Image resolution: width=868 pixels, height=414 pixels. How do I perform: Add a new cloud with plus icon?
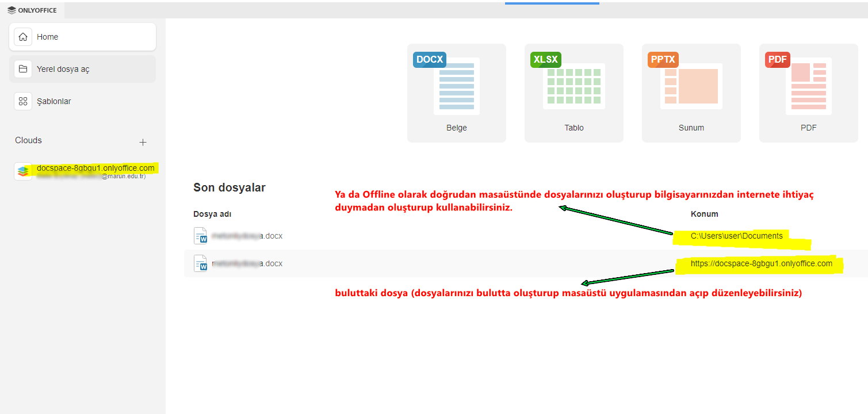(143, 142)
